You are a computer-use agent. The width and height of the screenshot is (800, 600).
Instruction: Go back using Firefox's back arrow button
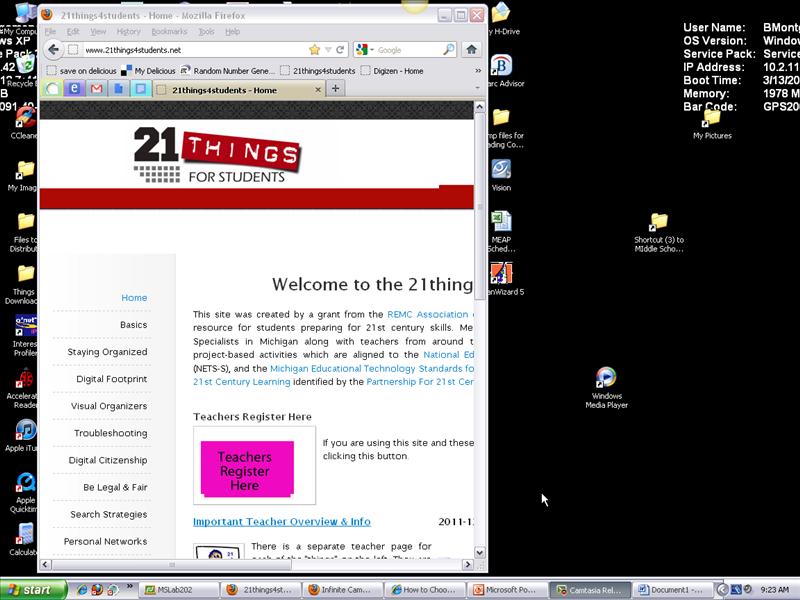pos(53,49)
